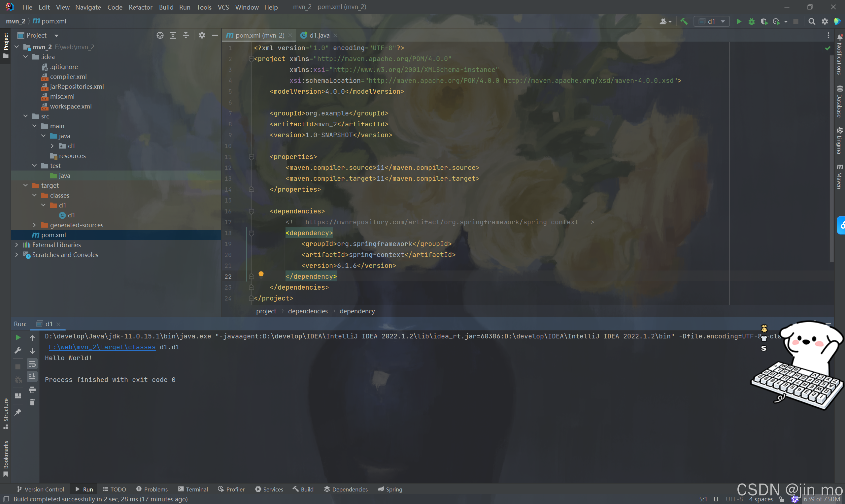Click Collapse All in Project panel
This screenshot has width=845, height=504.
[x=186, y=35]
